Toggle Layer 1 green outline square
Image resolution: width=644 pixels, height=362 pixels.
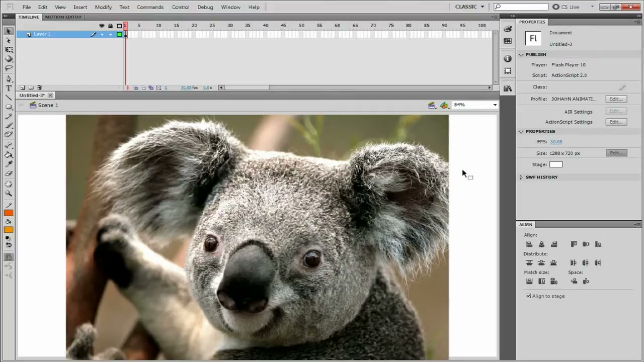119,34
